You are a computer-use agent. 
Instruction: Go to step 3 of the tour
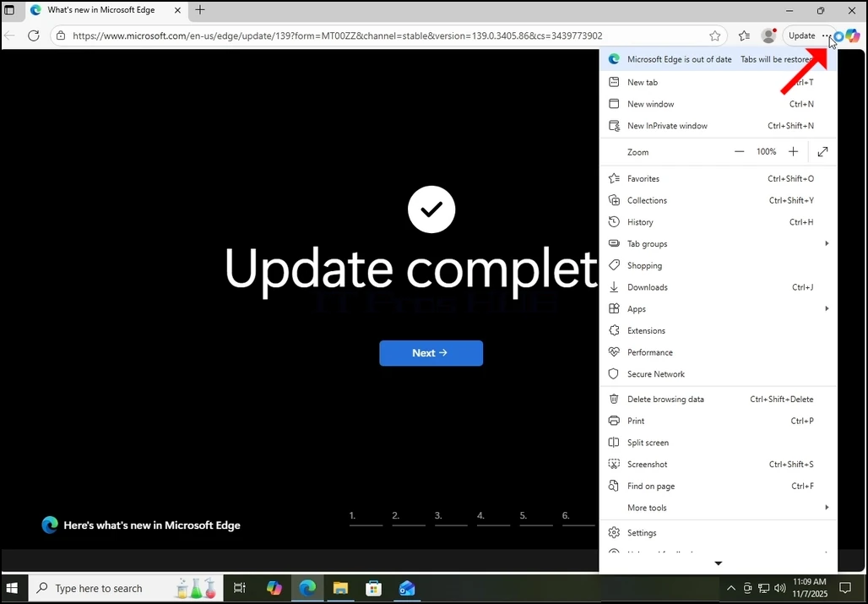(451, 517)
